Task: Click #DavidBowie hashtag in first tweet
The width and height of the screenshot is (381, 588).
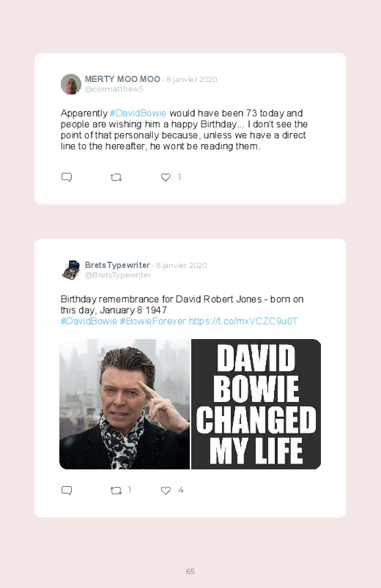Action: pos(138,113)
